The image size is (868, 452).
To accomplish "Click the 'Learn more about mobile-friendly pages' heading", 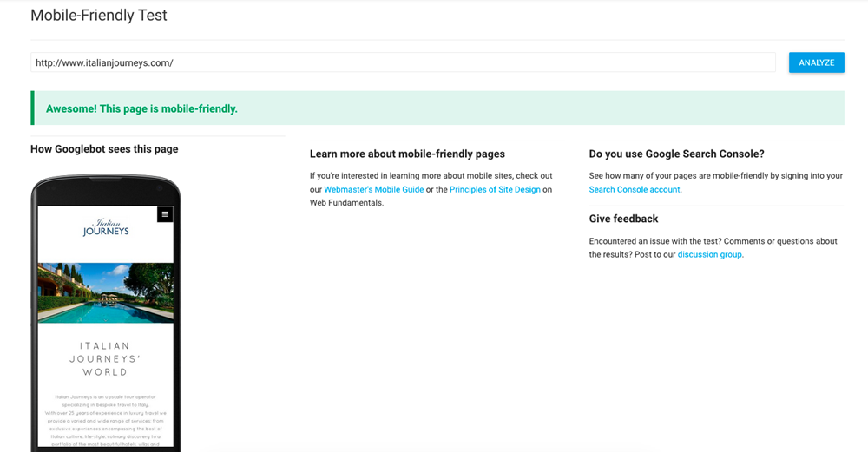I will pyautogui.click(x=407, y=154).
